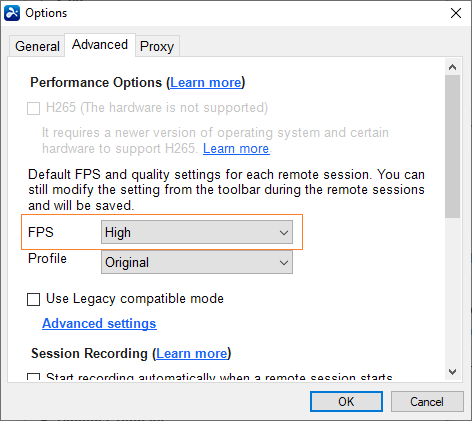
Task: Confirm settings with the OK button
Action: pyautogui.click(x=346, y=401)
